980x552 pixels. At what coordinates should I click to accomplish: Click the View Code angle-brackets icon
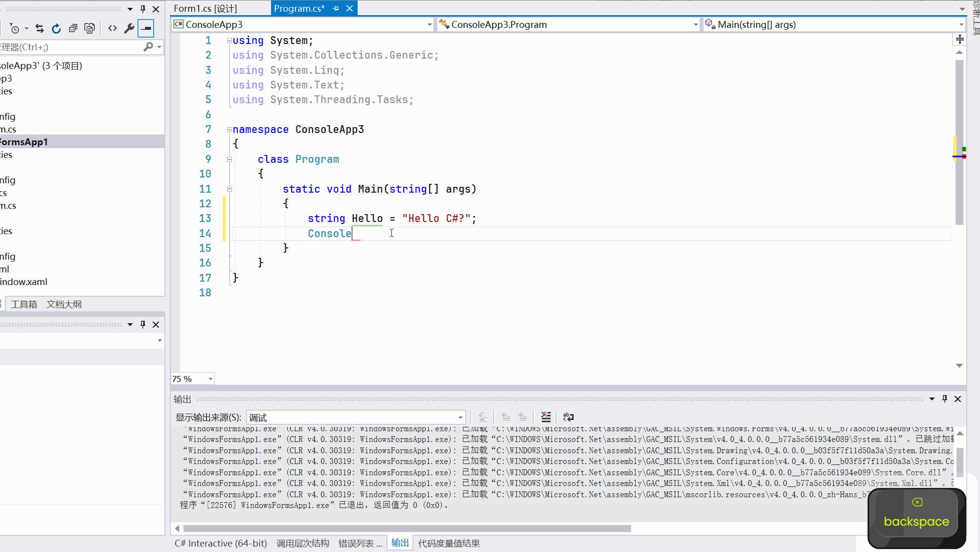[x=113, y=28]
